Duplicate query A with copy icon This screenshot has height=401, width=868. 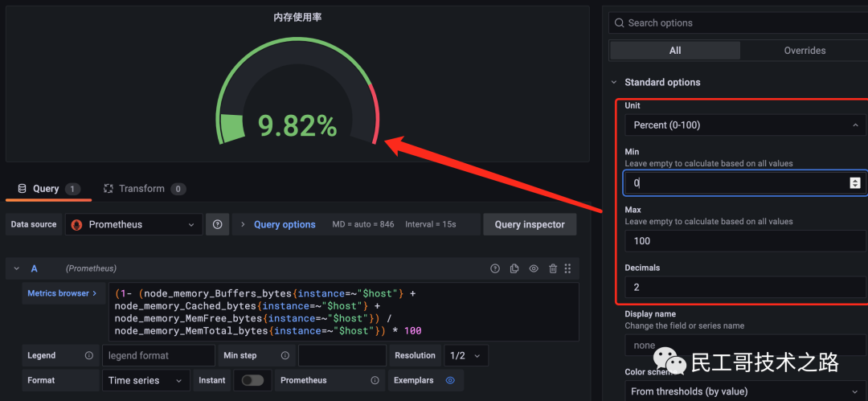point(514,268)
